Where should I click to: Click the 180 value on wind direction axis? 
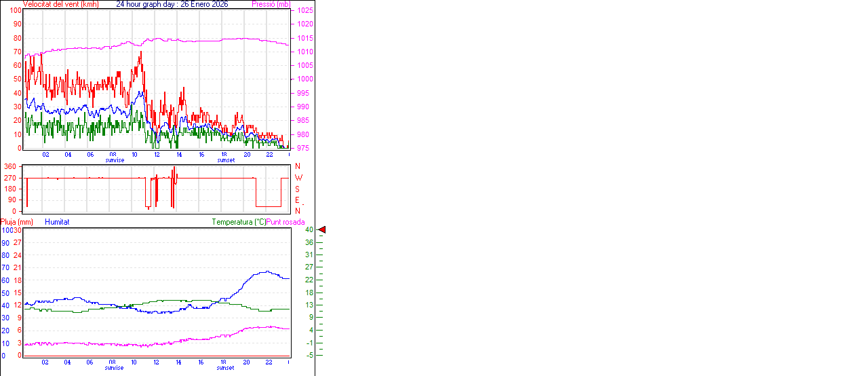10,189
